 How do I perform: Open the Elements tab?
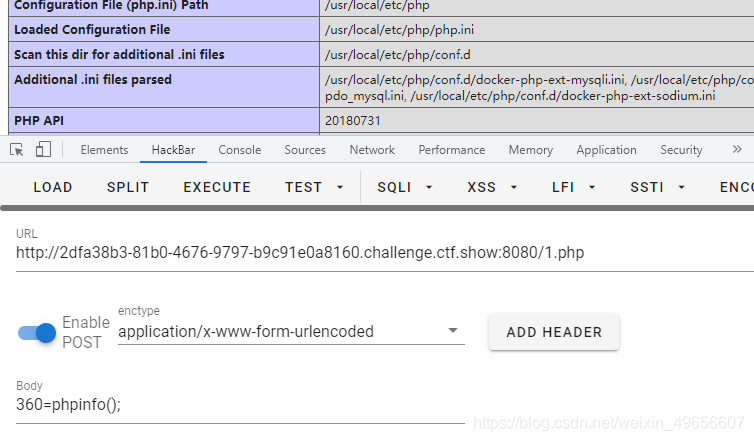click(104, 150)
